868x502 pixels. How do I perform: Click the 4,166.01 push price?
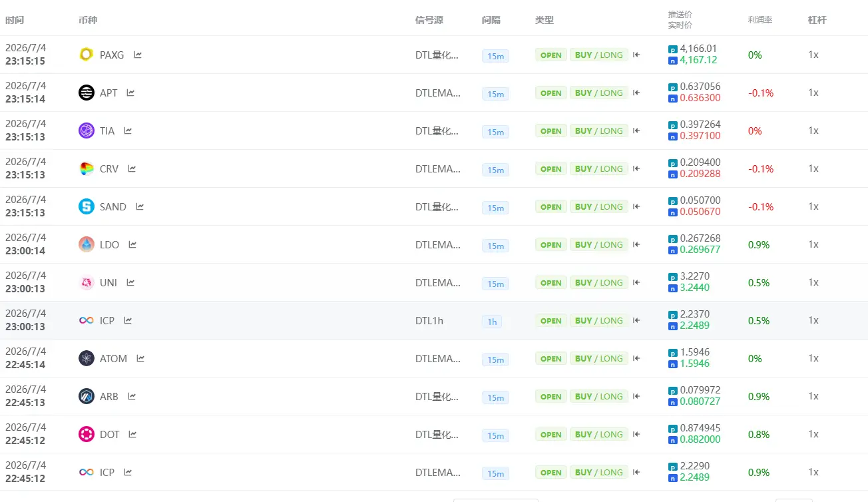pos(698,49)
